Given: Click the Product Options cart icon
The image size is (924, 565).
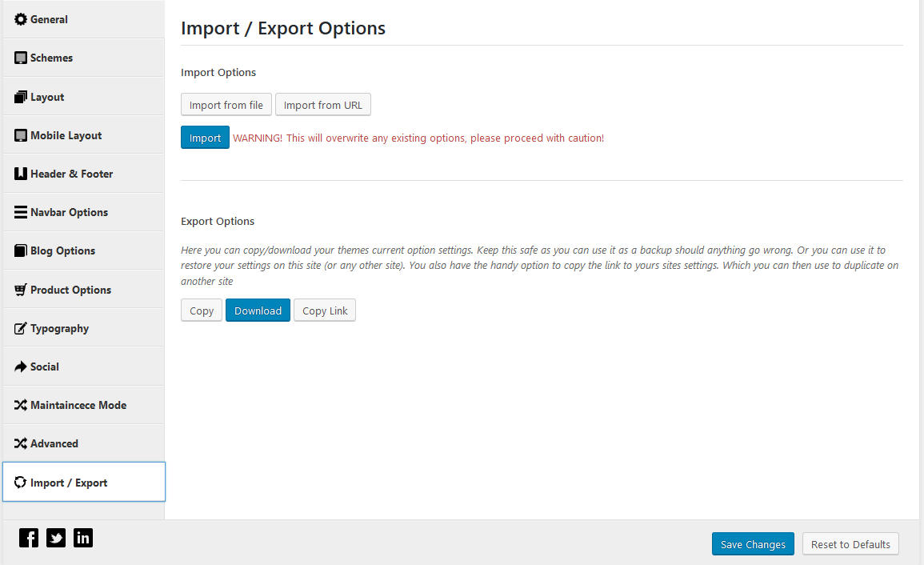Looking at the screenshot, I should click(21, 290).
